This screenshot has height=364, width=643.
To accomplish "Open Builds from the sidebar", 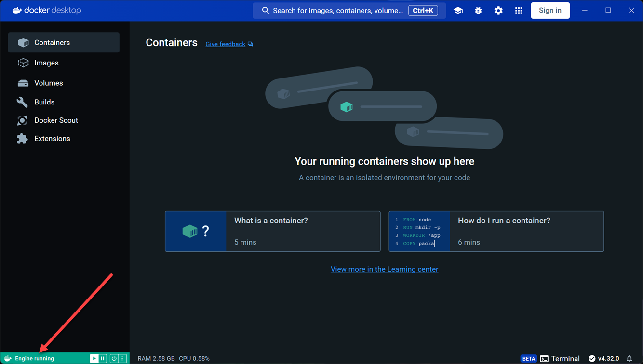I will pos(64,102).
